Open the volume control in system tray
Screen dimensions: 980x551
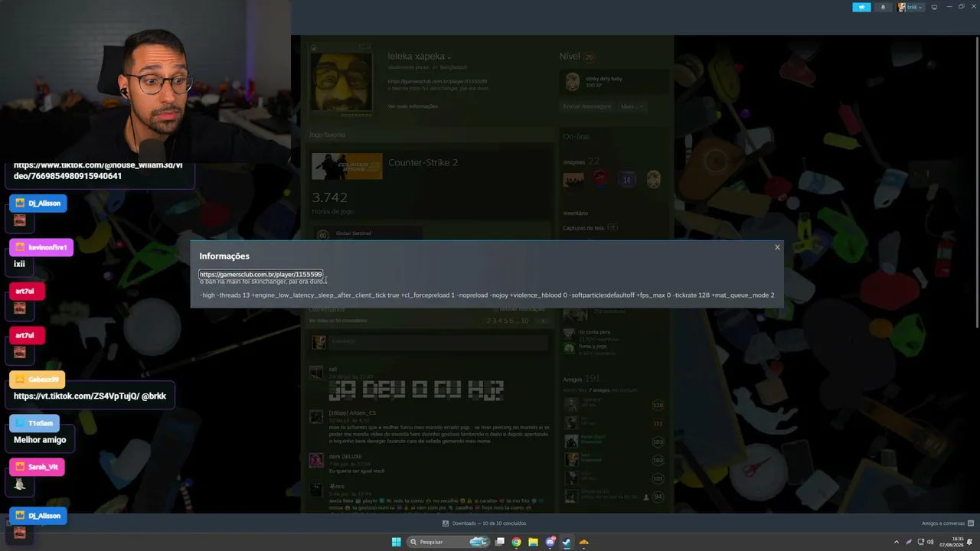point(930,542)
